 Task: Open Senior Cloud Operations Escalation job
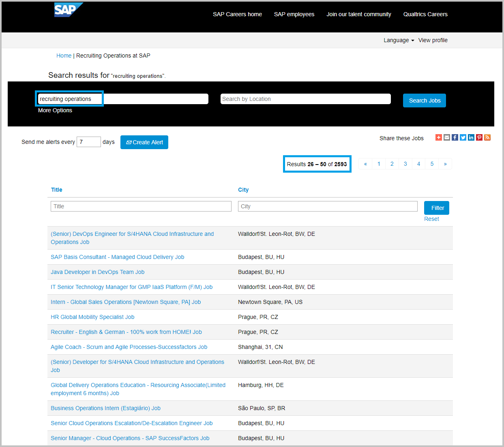(132, 423)
